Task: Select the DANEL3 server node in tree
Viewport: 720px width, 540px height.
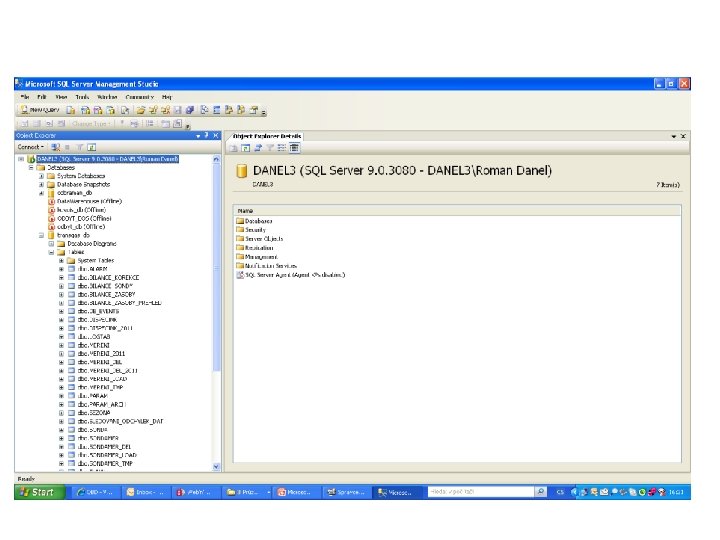Action: coord(107,159)
